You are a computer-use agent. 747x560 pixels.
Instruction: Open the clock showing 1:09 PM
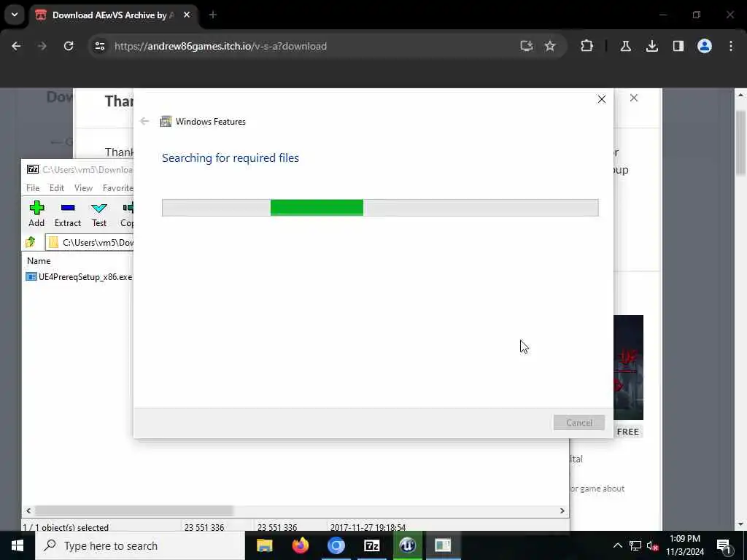[684, 545]
